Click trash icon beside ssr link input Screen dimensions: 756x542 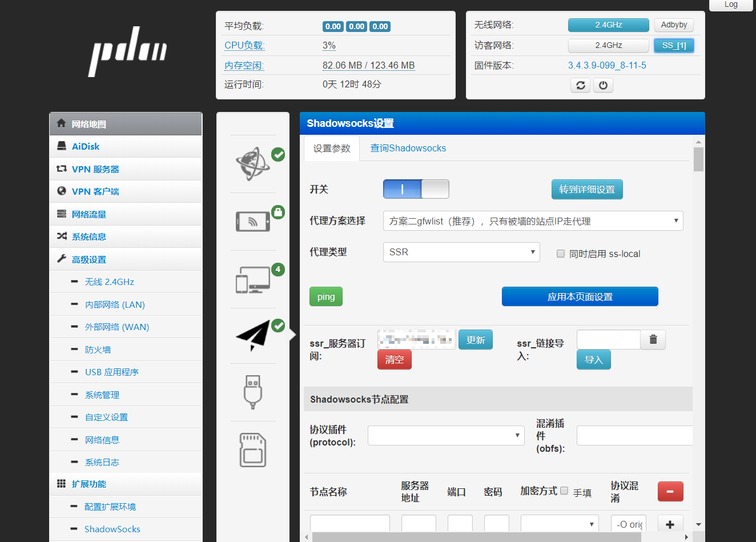point(653,340)
